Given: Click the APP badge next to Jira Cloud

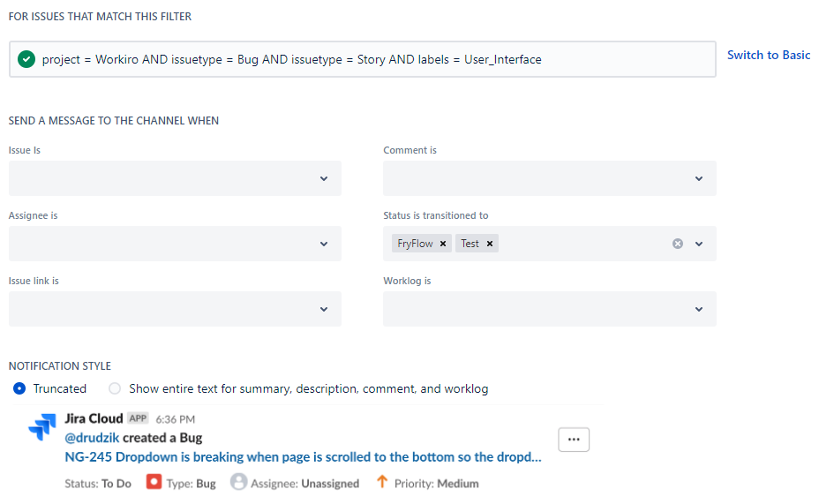Looking at the screenshot, I should tap(138, 418).
